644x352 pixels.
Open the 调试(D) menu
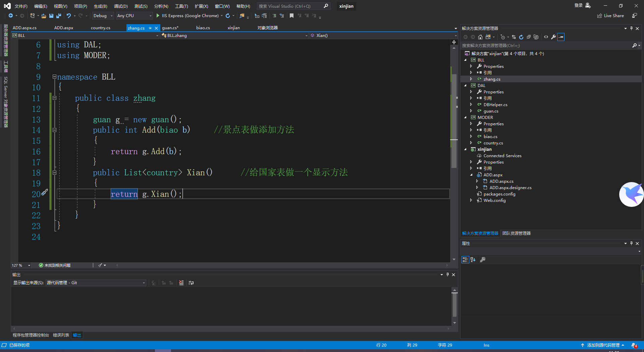coord(121,6)
